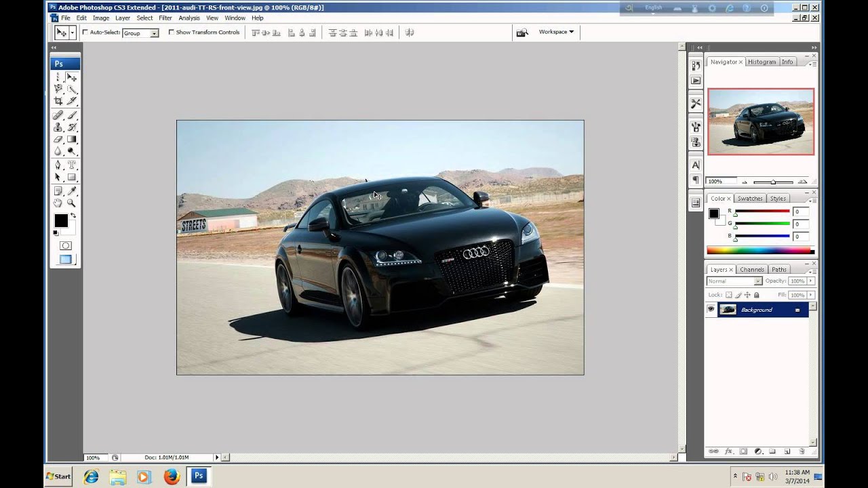Select the Gradient tool
Viewport: 868px width, 488px height.
(x=72, y=139)
